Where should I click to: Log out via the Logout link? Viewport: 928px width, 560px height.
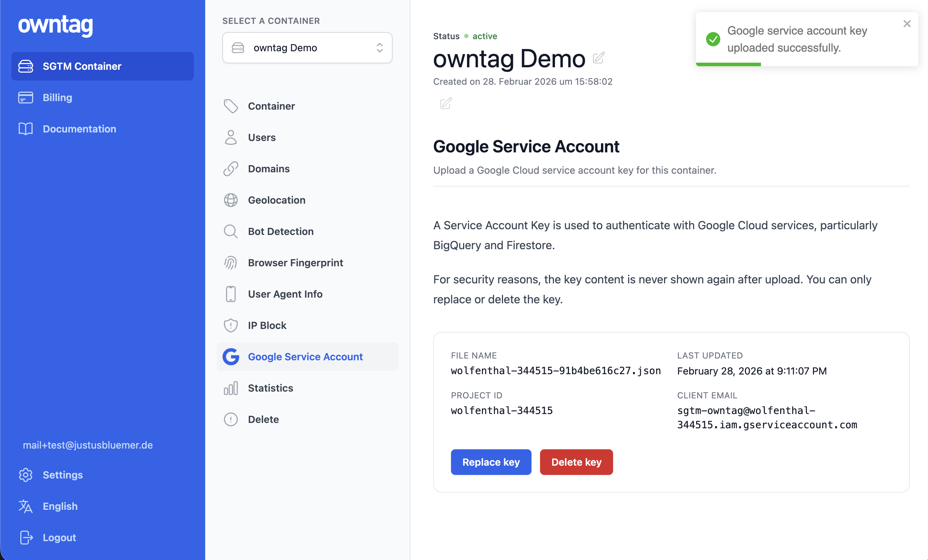[x=59, y=538]
